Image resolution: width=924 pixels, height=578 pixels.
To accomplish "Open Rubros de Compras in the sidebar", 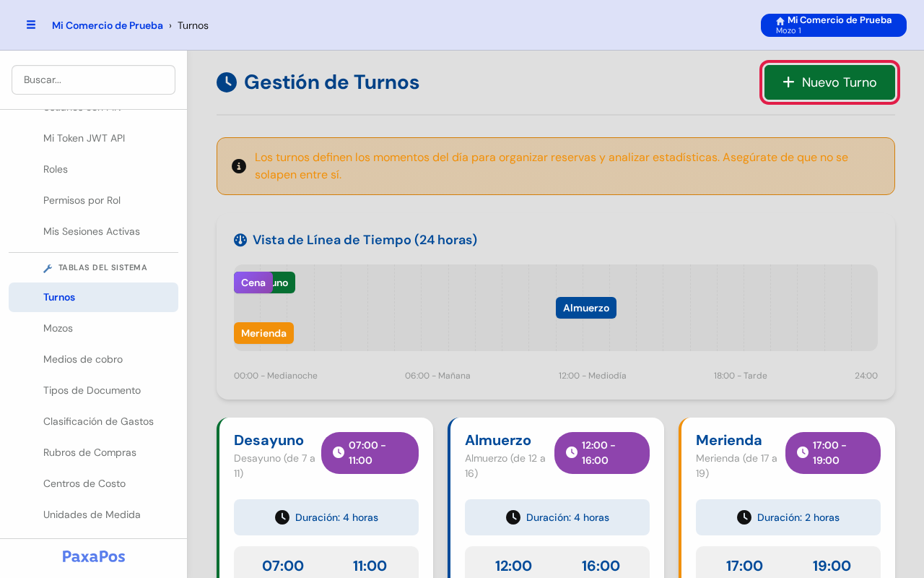I will click(x=94, y=452).
